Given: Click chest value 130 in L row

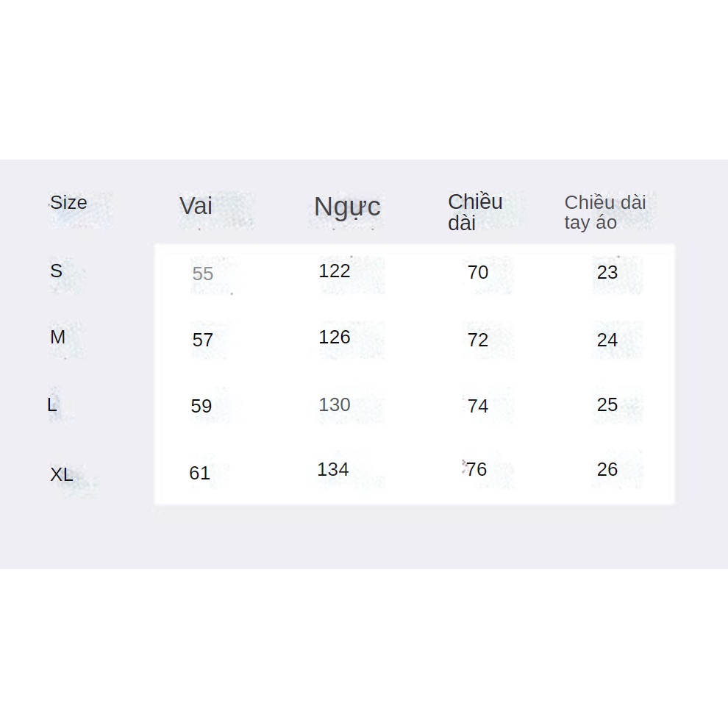Looking at the screenshot, I should pos(335,405).
